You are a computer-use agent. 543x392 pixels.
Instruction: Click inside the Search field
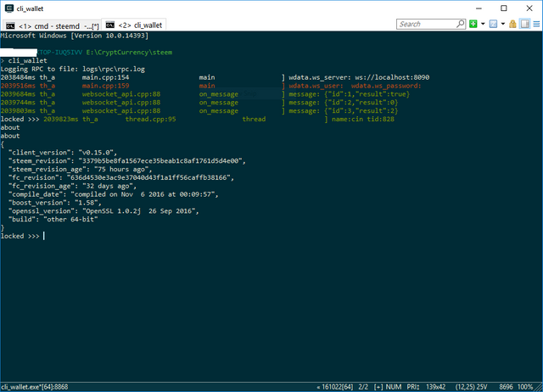tap(424, 24)
